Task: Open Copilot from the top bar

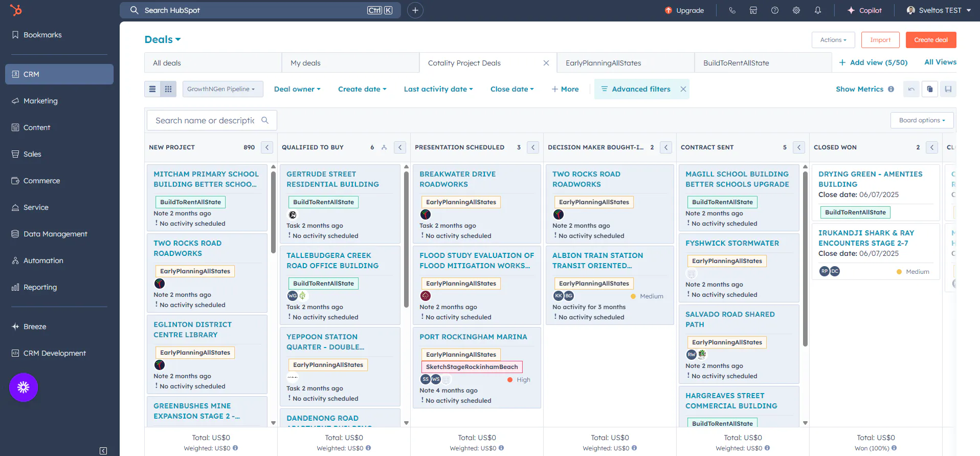Action: click(x=864, y=10)
